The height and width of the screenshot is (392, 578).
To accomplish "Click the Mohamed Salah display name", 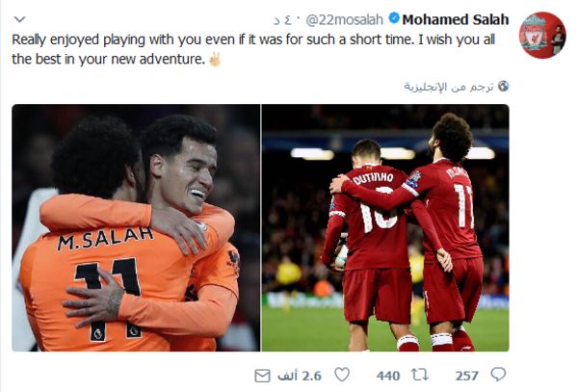I will [x=456, y=19].
